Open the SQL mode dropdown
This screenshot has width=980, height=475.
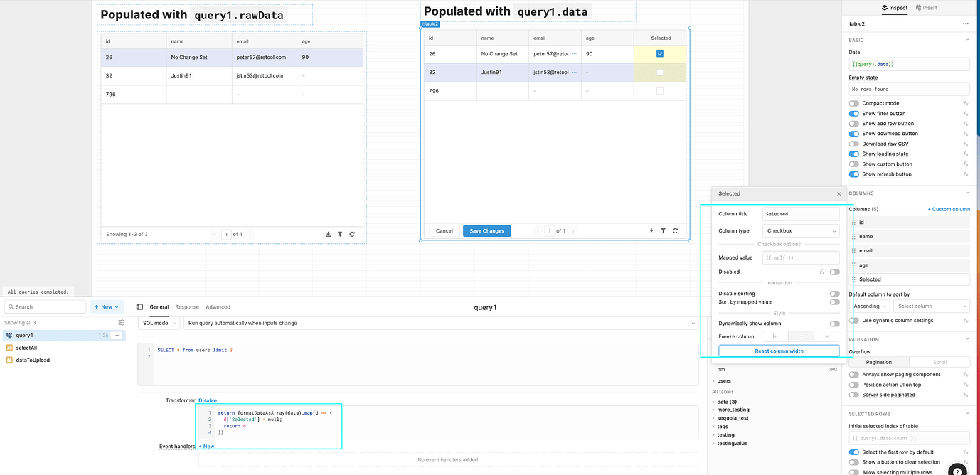[158, 322]
